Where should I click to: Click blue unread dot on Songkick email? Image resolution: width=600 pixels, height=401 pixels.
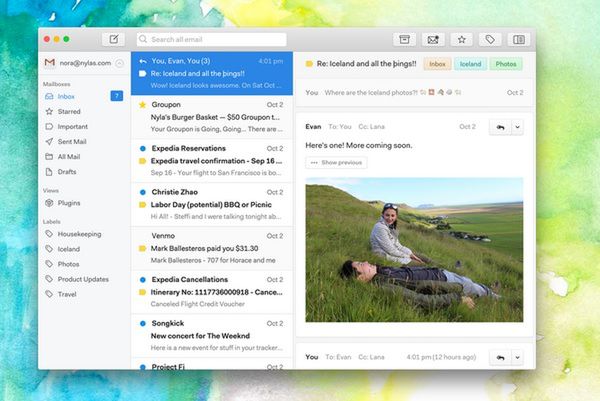click(143, 323)
